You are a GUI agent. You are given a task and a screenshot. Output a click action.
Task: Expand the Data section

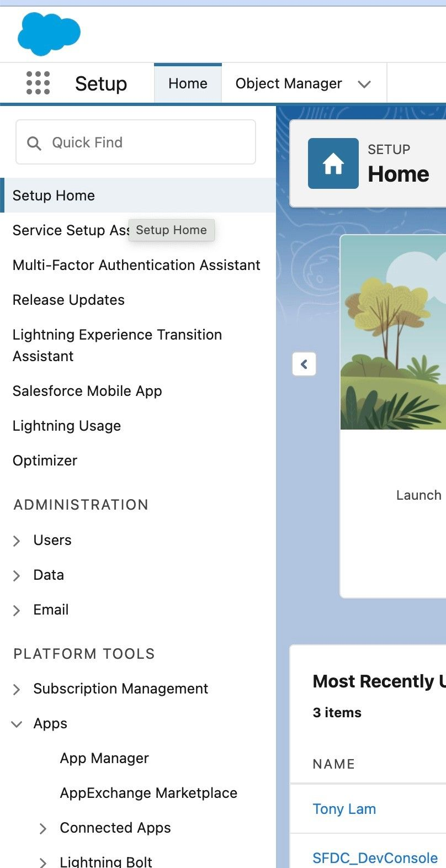pyautogui.click(x=17, y=575)
